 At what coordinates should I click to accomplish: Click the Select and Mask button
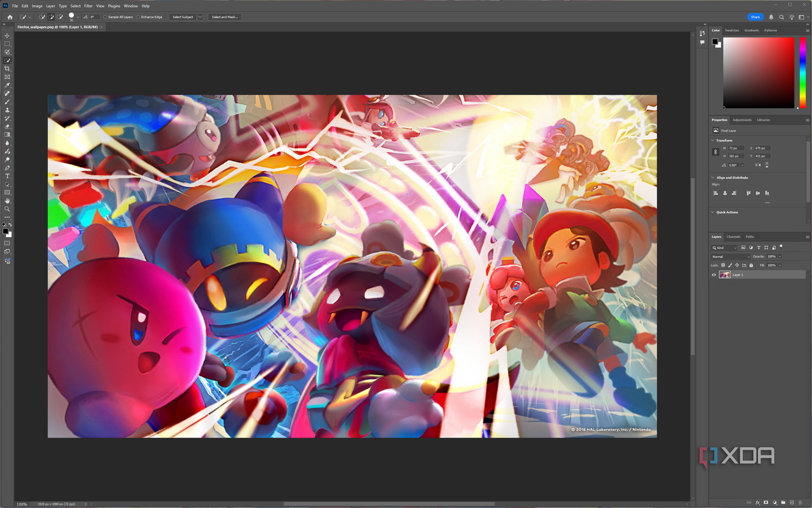pos(225,17)
